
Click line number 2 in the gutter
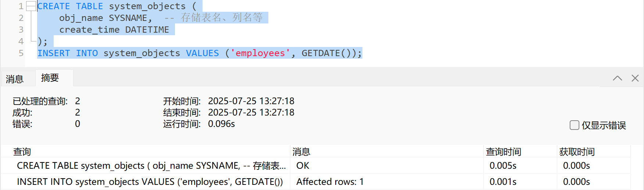click(21, 18)
